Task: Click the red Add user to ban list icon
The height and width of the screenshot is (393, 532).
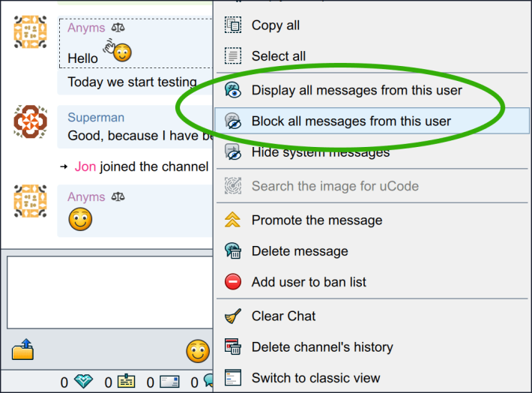Action: 233,282
